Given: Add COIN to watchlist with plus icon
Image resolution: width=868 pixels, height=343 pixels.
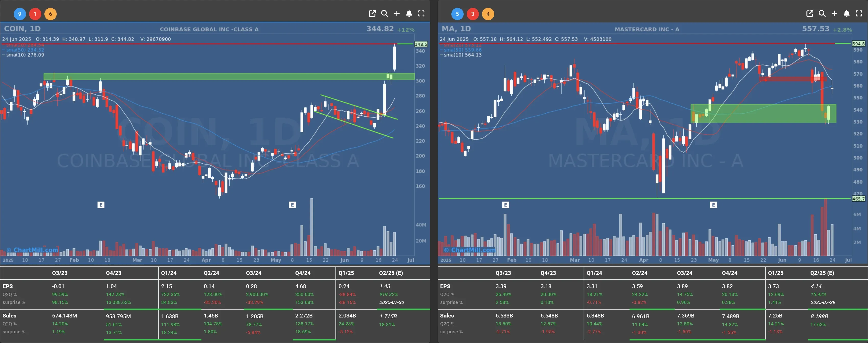Looking at the screenshot, I should coord(397,14).
